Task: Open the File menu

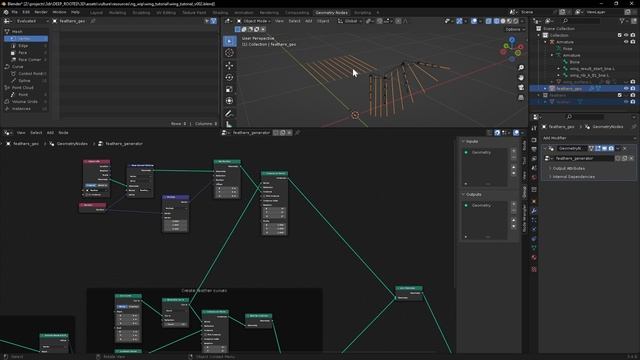Action: [x=14, y=12]
